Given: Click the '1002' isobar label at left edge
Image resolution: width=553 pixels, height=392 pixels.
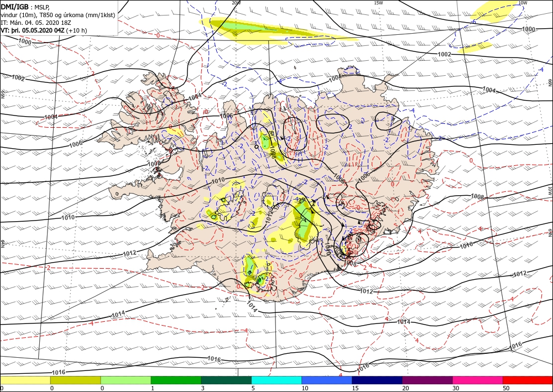Looking at the screenshot, I should (18, 78).
